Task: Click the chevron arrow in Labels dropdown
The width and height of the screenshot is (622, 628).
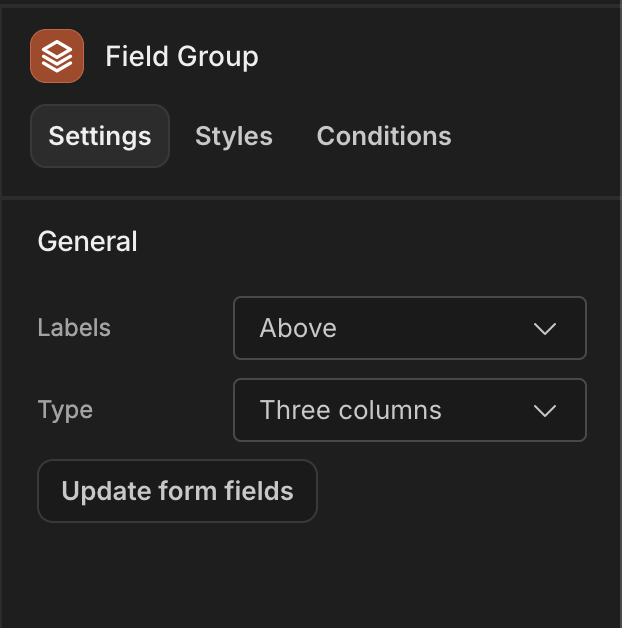Action: (x=545, y=329)
